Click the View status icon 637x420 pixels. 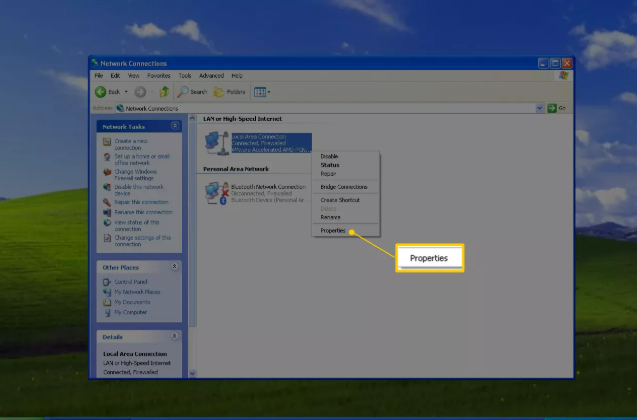pos(107,223)
